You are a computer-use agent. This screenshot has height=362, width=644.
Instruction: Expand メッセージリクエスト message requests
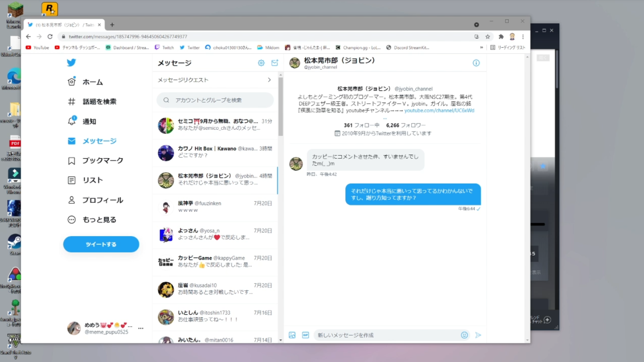pyautogui.click(x=215, y=80)
